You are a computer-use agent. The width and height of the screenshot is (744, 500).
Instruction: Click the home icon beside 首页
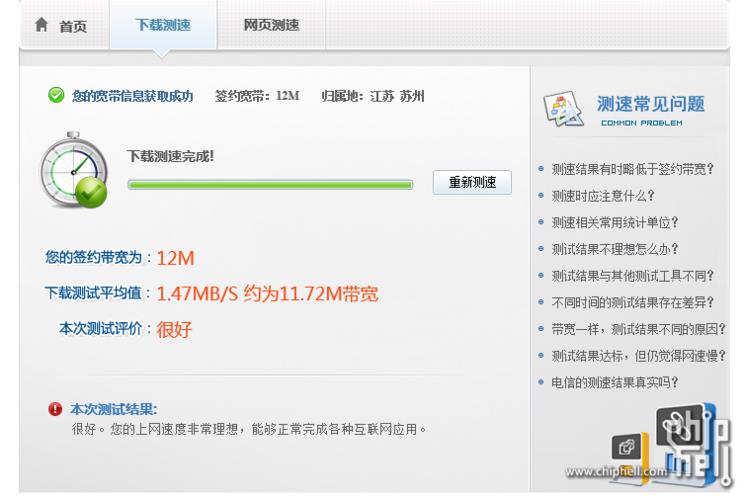[x=41, y=26]
